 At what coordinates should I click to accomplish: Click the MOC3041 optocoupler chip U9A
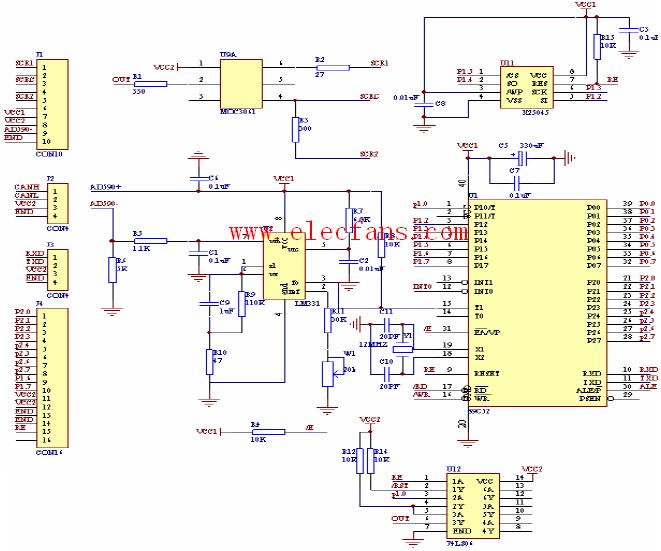pyautogui.click(x=239, y=81)
